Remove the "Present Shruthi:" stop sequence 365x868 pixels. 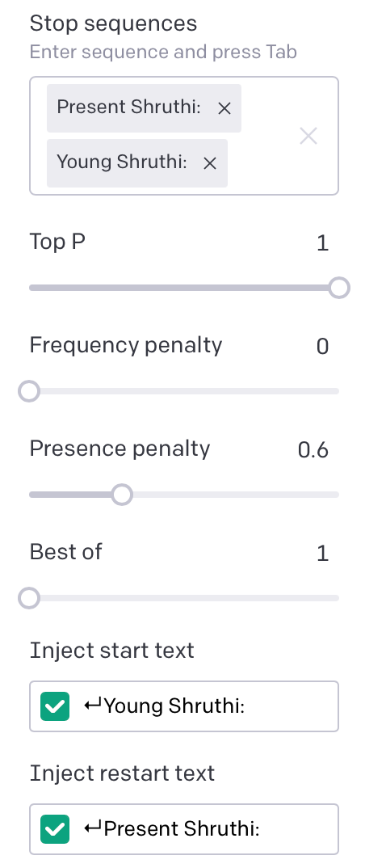[x=224, y=108]
